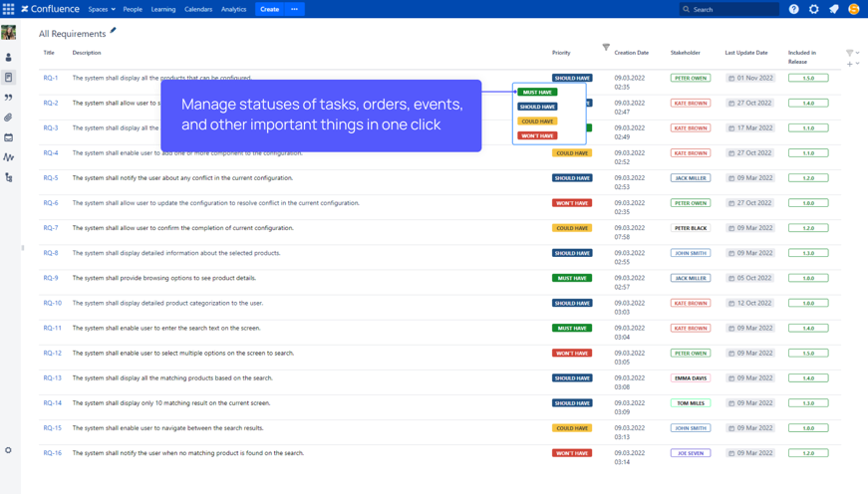Click the Create button
The image size is (868, 494).
click(x=269, y=9)
